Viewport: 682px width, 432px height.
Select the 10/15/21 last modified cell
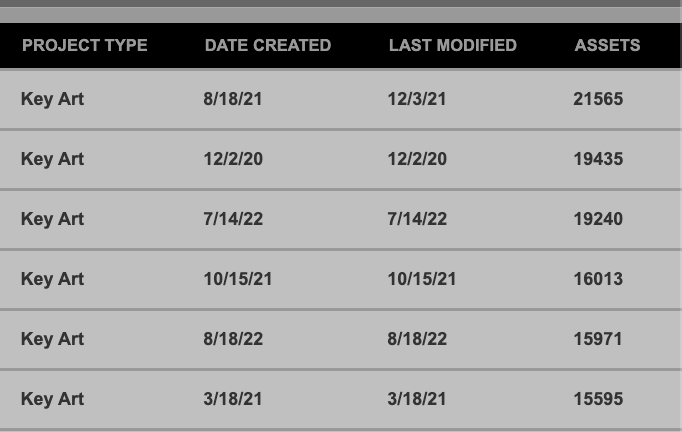421,279
